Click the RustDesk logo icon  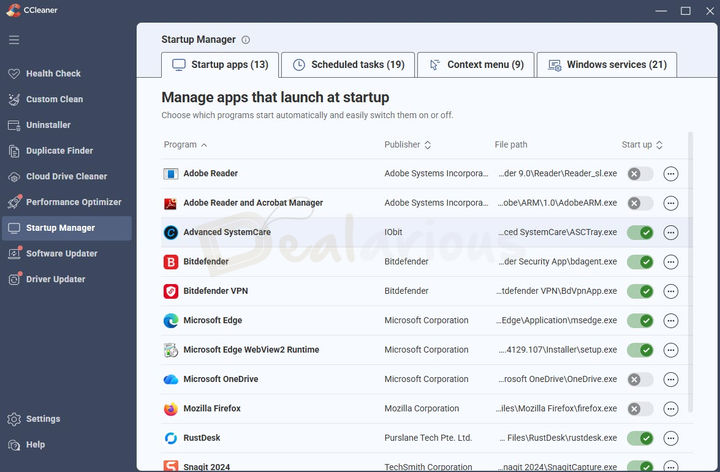(171, 438)
